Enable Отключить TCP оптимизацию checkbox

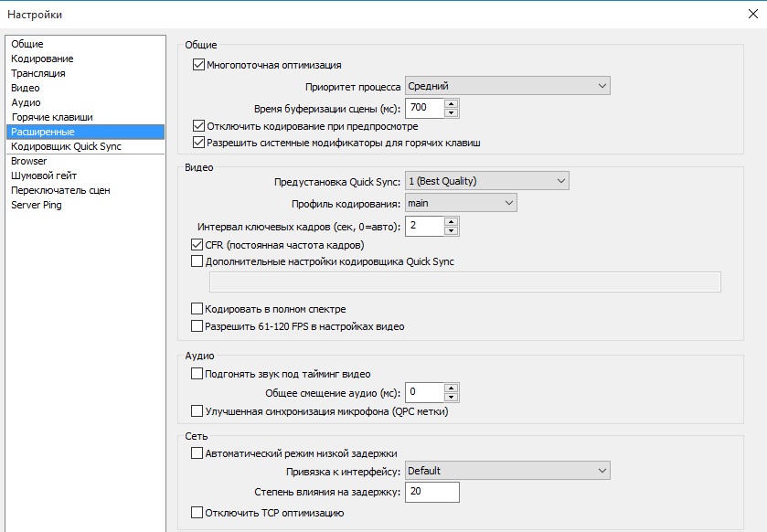(x=197, y=513)
